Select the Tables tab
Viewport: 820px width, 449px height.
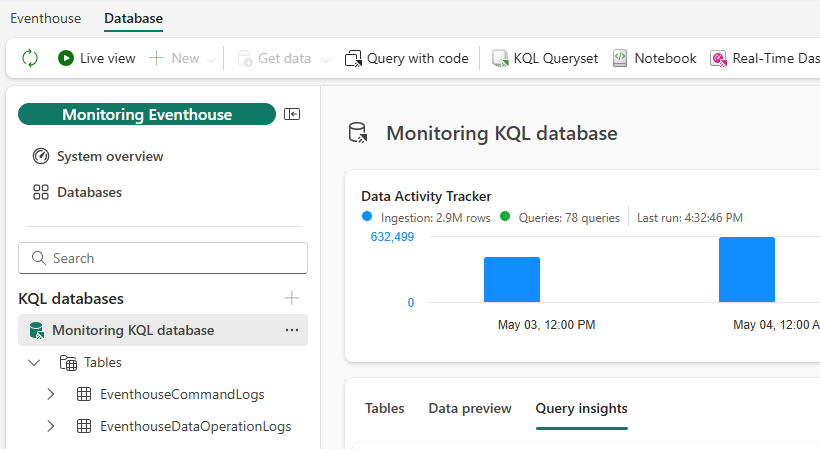point(385,408)
